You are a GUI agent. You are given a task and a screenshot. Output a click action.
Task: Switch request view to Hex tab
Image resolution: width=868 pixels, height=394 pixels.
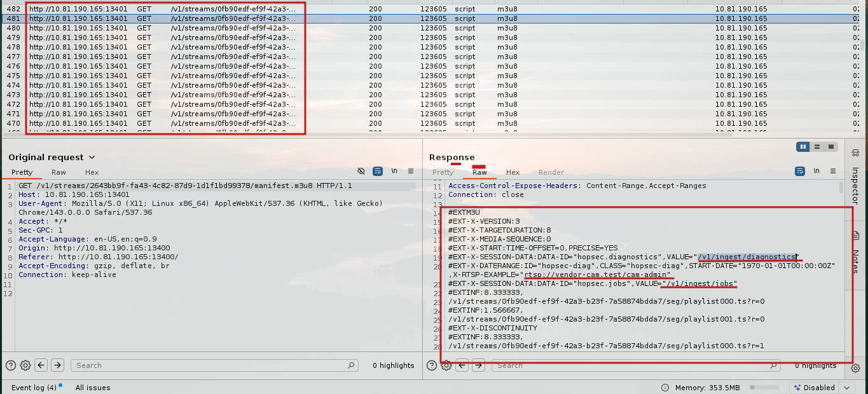coord(92,172)
